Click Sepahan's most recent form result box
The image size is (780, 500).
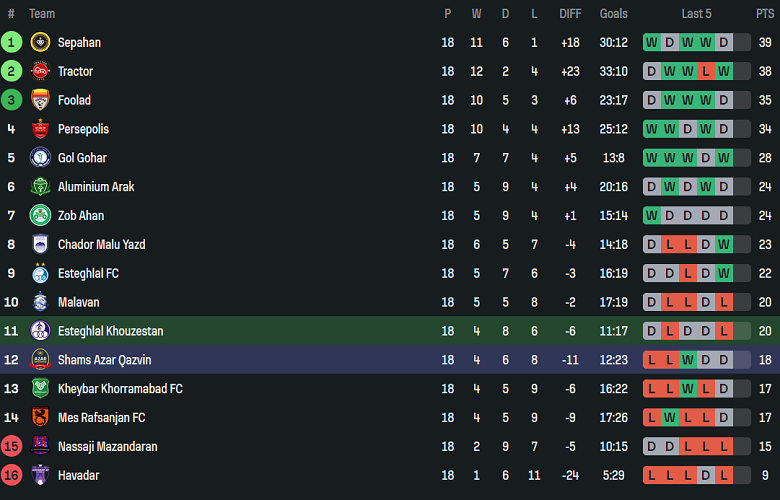pyautogui.click(x=724, y=42)
